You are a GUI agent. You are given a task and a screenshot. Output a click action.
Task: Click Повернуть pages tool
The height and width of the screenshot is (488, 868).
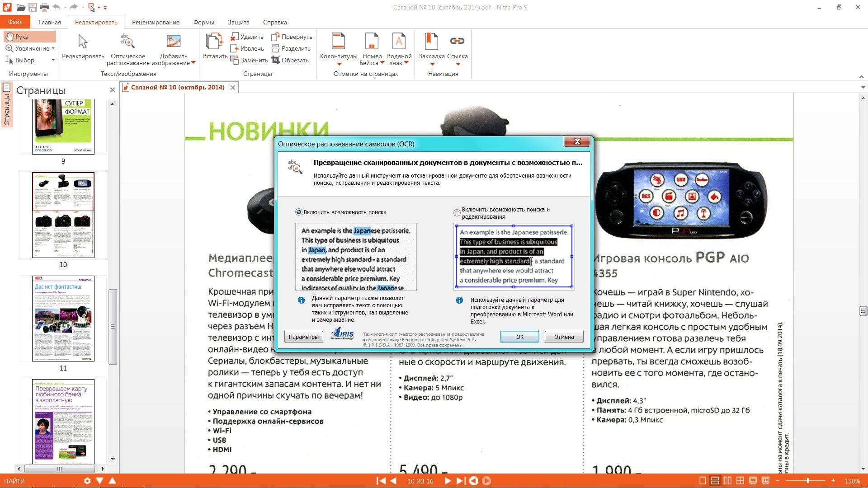click(292, 37)
